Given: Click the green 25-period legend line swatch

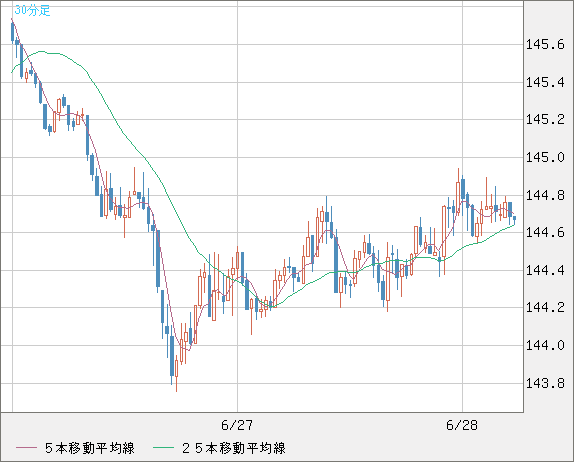Looking at the screenshot, I should [163, 448].
